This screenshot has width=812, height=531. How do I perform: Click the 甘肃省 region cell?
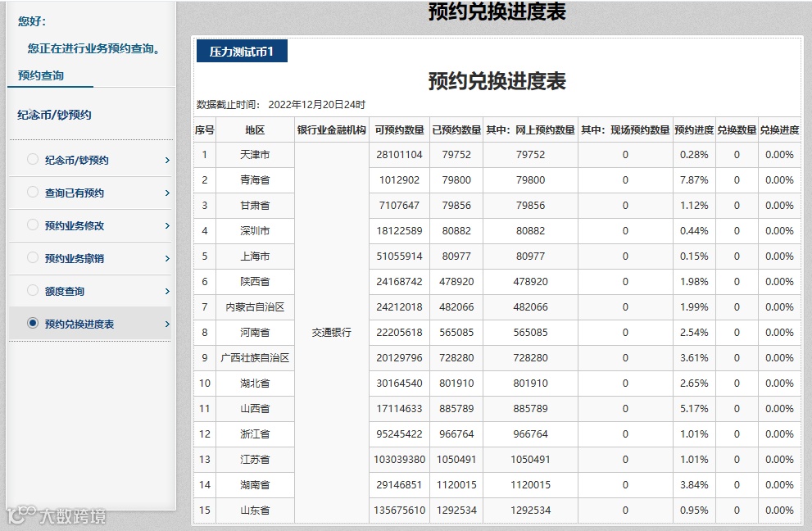pyautogui.click(x=255, y=205)
